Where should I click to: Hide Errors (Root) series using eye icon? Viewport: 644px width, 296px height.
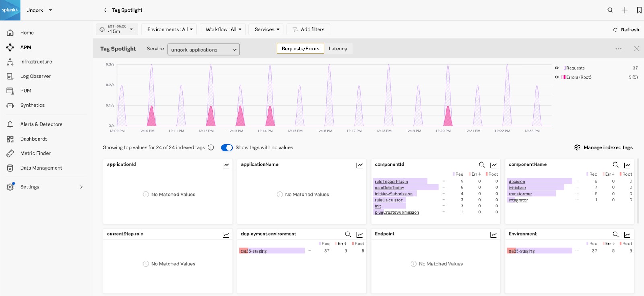557,77
